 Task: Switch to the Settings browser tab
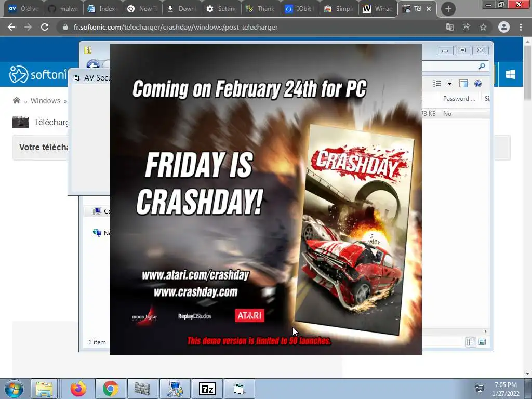coord(221,9)
